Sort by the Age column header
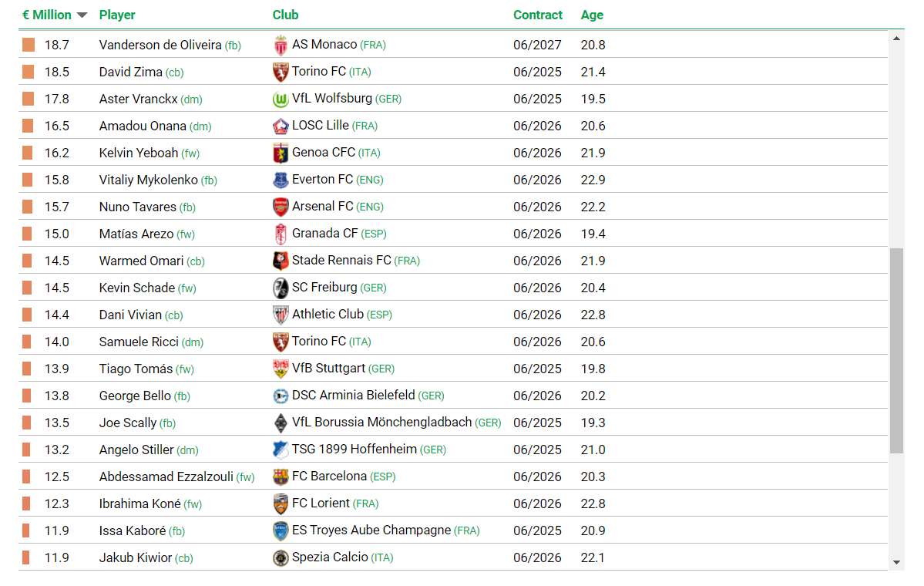This screenshot has height=586, width=924. (x=592, y=15)
